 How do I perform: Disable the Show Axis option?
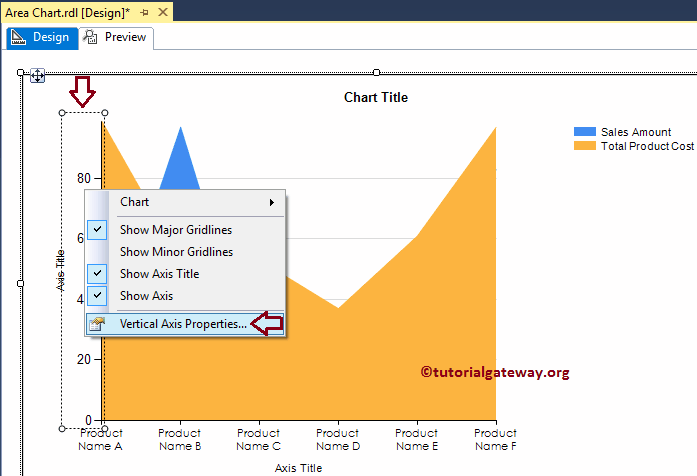coord(97,296)
